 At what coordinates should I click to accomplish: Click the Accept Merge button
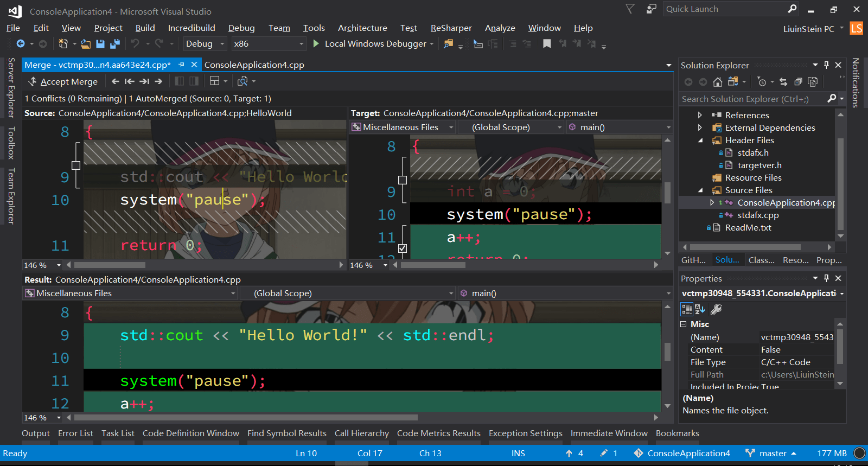63,81
